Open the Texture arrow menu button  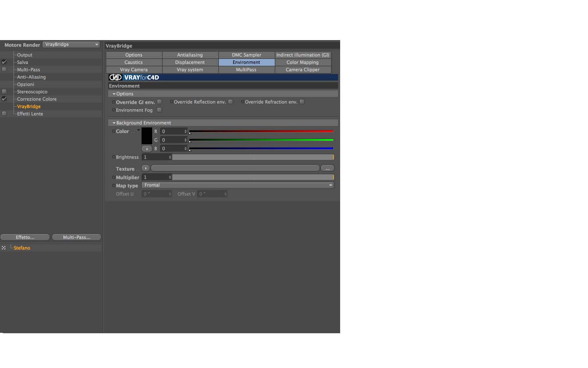[145, 168]
